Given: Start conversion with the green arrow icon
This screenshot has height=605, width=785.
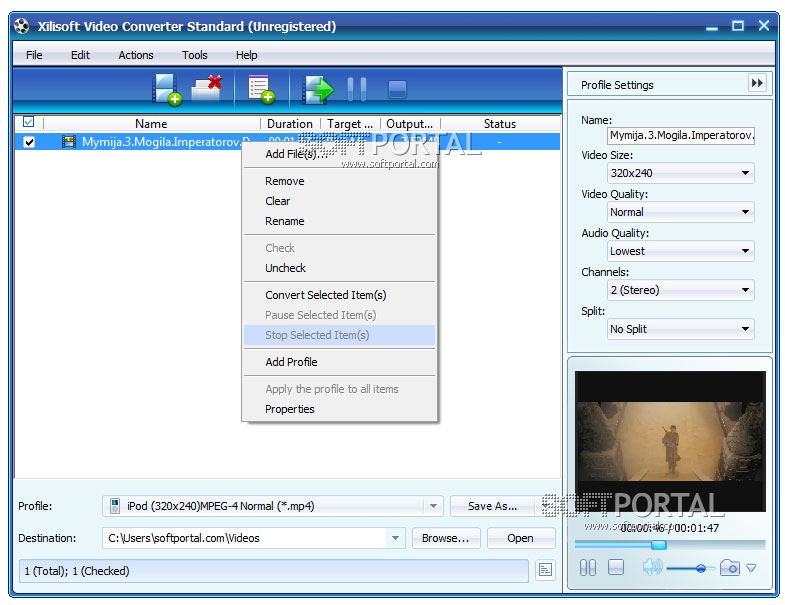Looking at the screenshot, I should (x=318, y=90).
